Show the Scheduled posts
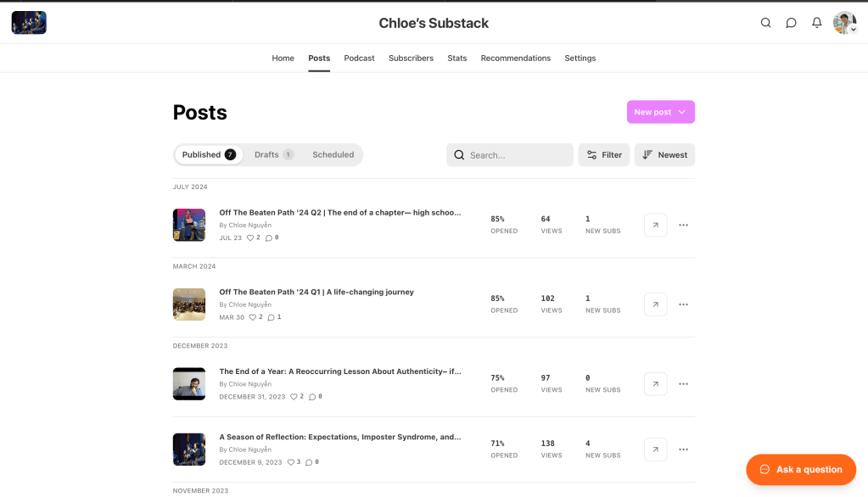The height and width of the screenshot is (497, 868). (x=333, y=154)
